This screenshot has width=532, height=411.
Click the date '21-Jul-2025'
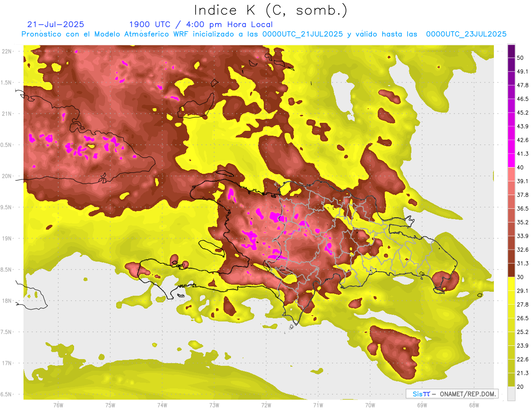coord(55,24)
